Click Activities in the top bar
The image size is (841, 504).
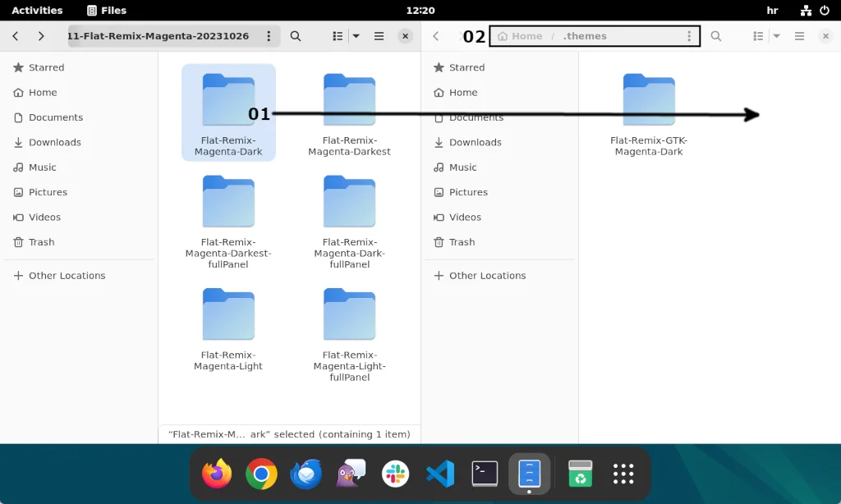37,10
